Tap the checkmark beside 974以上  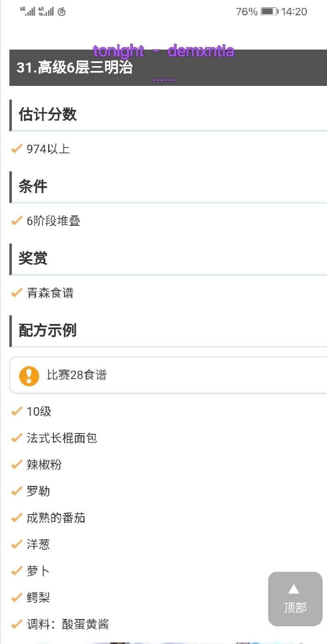(17, 149)
